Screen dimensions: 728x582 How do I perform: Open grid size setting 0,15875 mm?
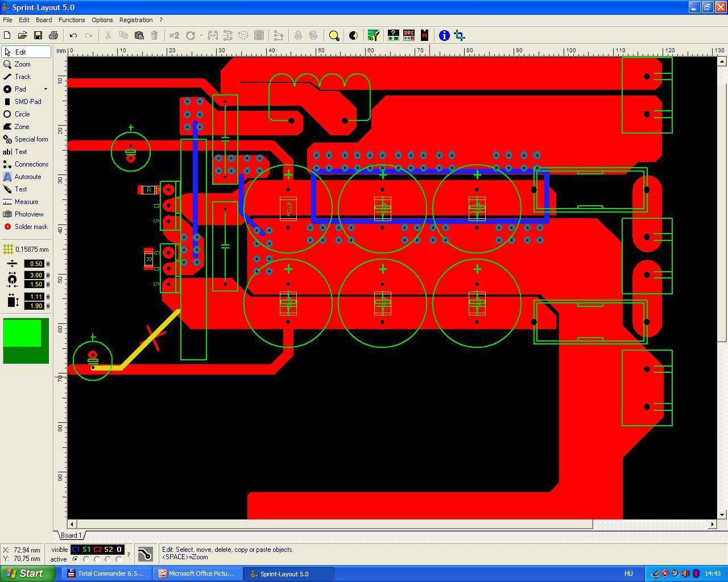(x=26, y=249)
